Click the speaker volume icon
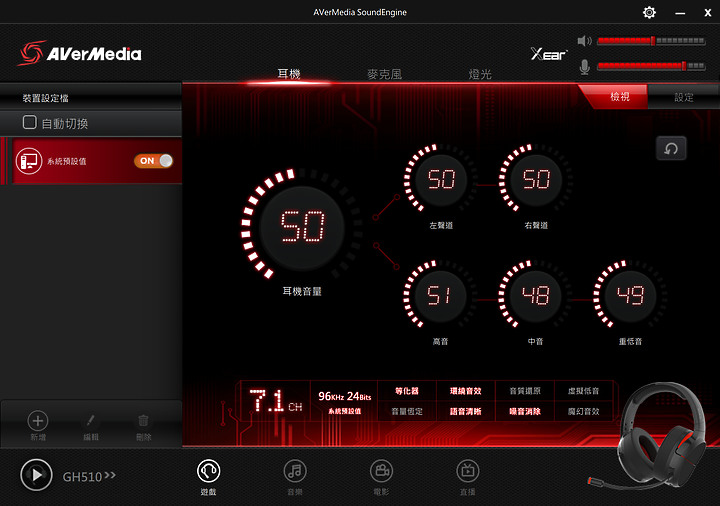 click(x=584, y=41)
